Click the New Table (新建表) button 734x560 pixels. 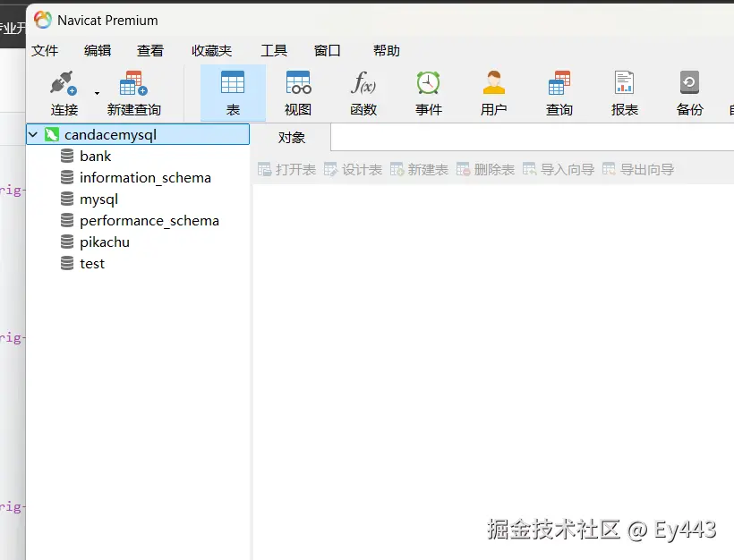(419, 169)
